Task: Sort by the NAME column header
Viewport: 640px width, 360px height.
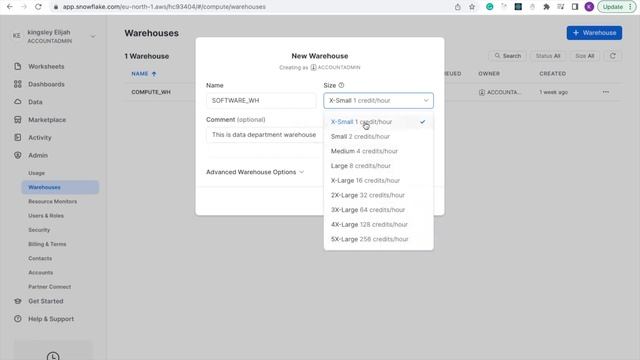Action: 143,74
